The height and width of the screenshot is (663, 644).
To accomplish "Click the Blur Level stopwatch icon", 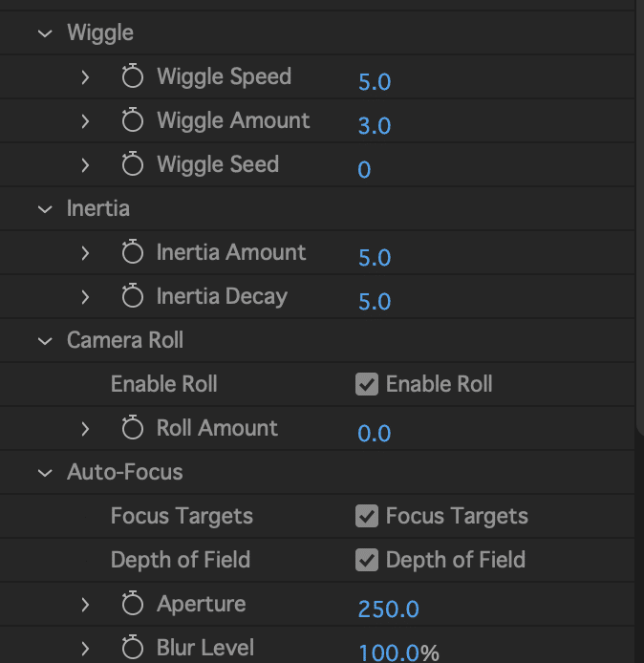I will (x=133, y=649).
